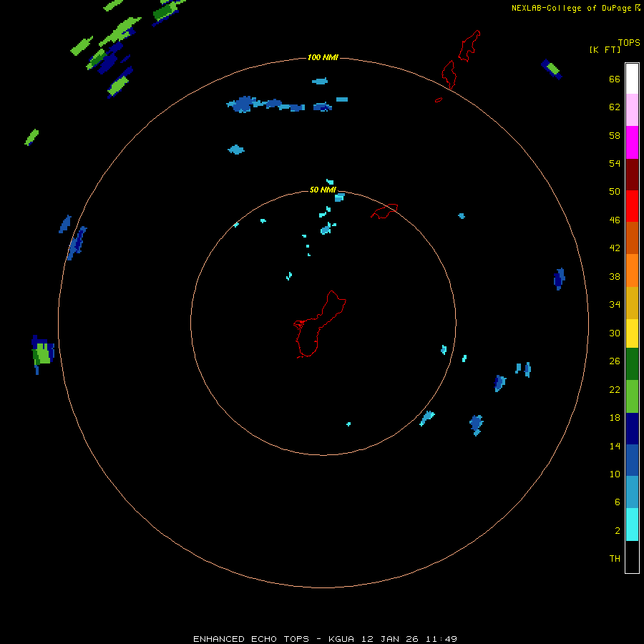Select the dark red legend swatch
Screen dimensions: 644x644
(x=632, y=175)
